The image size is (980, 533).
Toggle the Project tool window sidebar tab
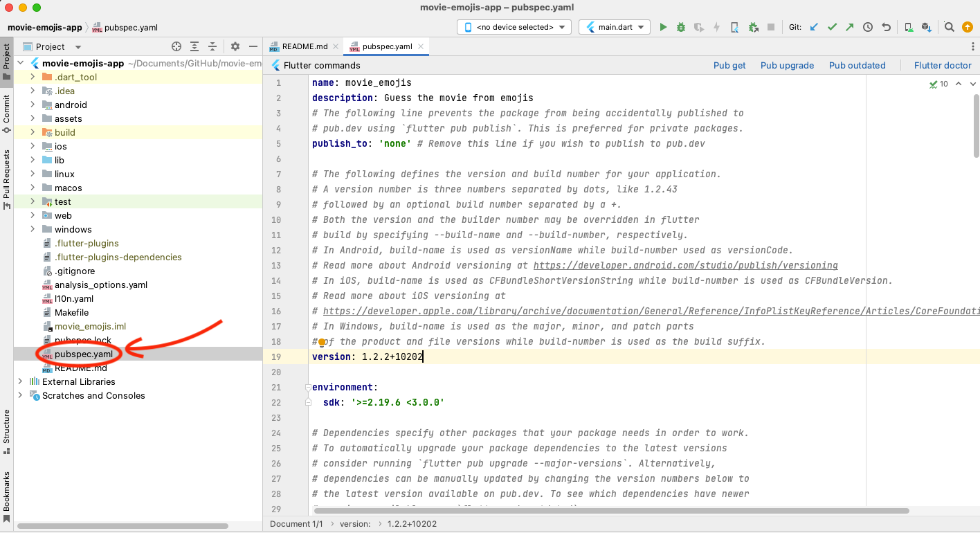click(6, 62)
